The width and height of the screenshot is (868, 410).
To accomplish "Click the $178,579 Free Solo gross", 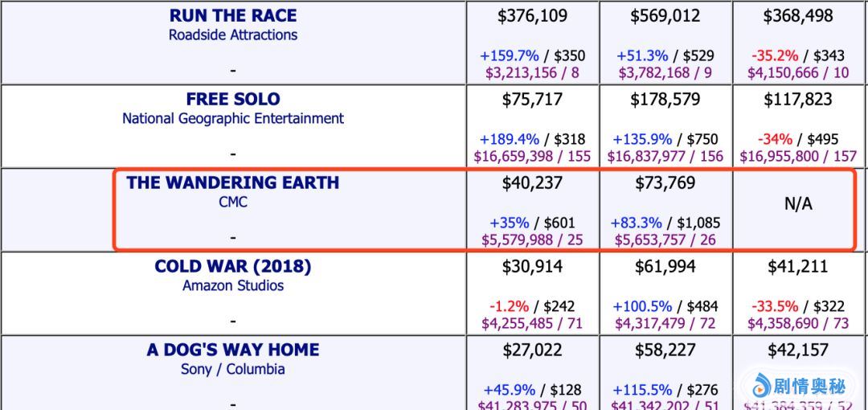I will click(665, 100).
